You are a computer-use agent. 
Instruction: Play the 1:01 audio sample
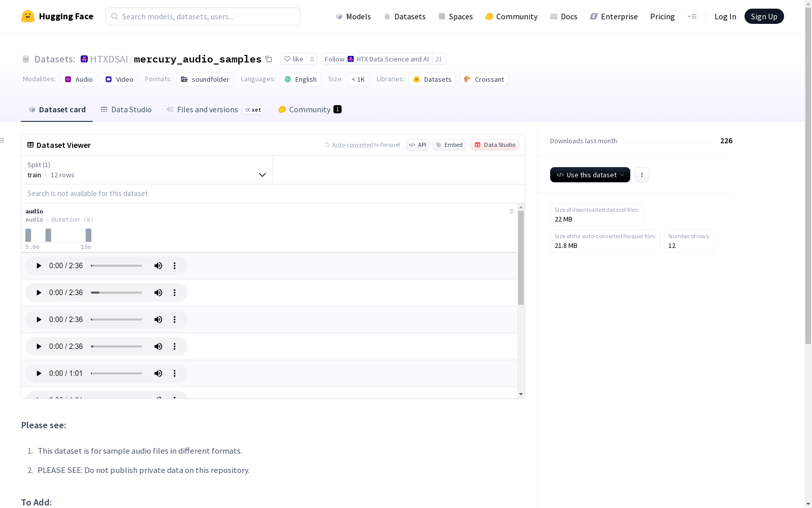pos(39,373)
